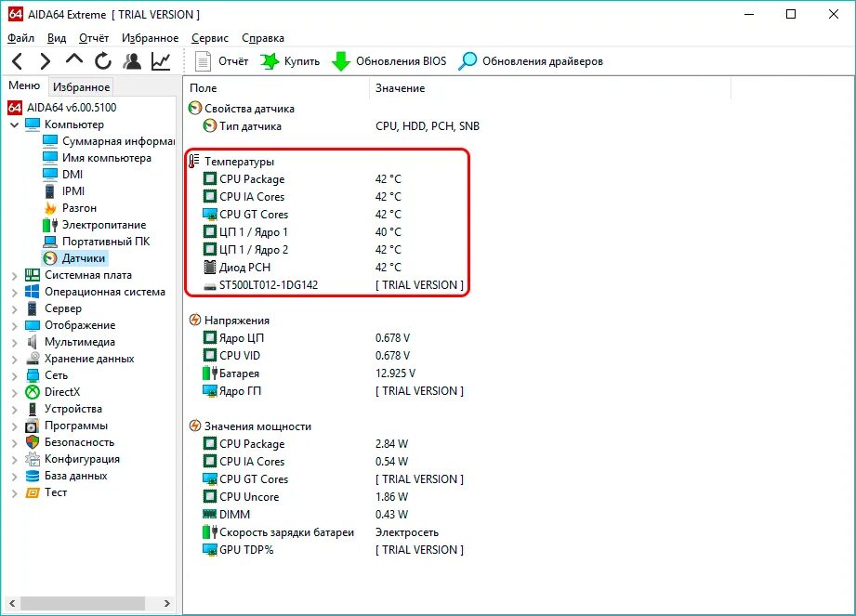Open the graph chart icon in the toolbar
This screenshot has width=856, height=616.
tap(161, 61)
